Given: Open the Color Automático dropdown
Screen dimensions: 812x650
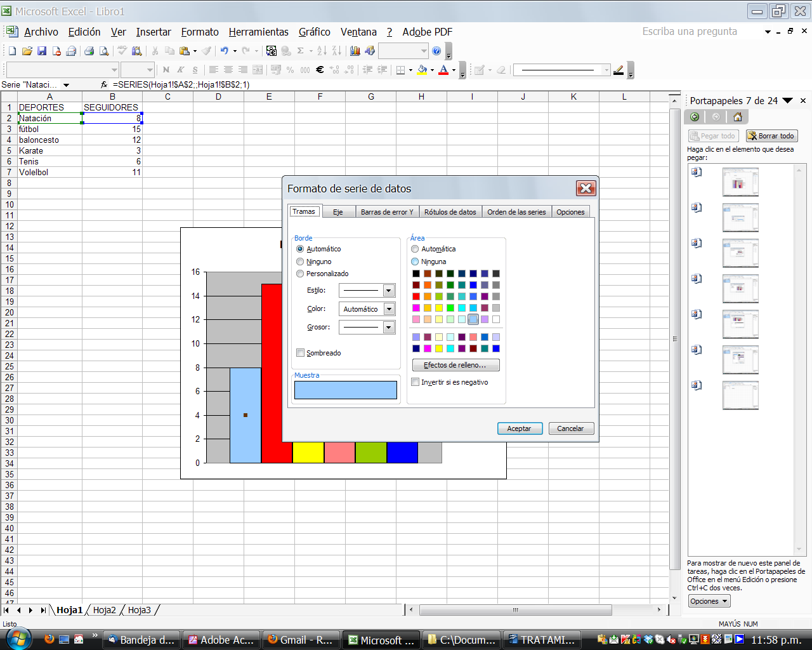Looking at the screenshot, I should click(x=389, y=309).
